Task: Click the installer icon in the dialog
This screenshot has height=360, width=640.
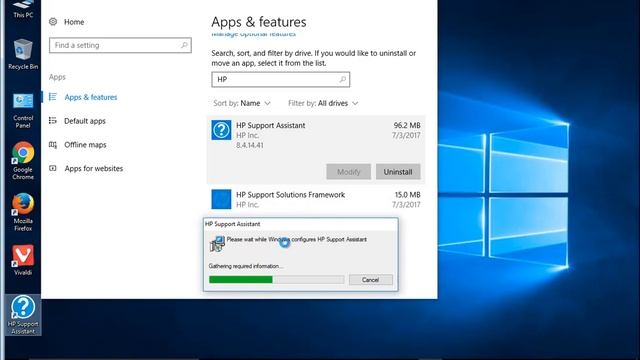Action: [x=217, y=244]
